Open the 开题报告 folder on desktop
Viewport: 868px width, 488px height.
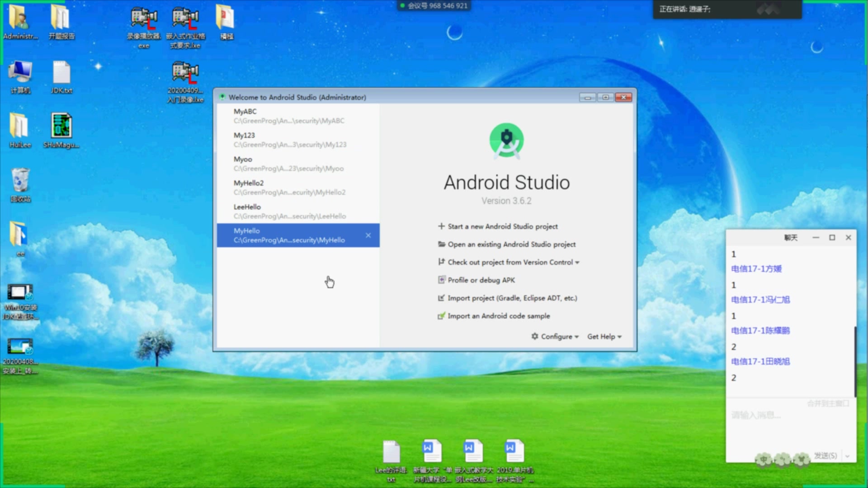(x=61, y=21)
